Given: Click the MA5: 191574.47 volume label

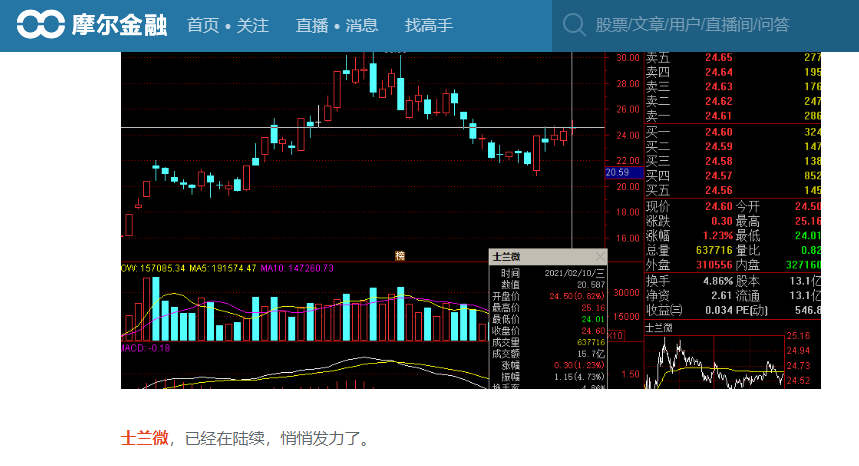Looking at the screenshot, I should (222, 268).
